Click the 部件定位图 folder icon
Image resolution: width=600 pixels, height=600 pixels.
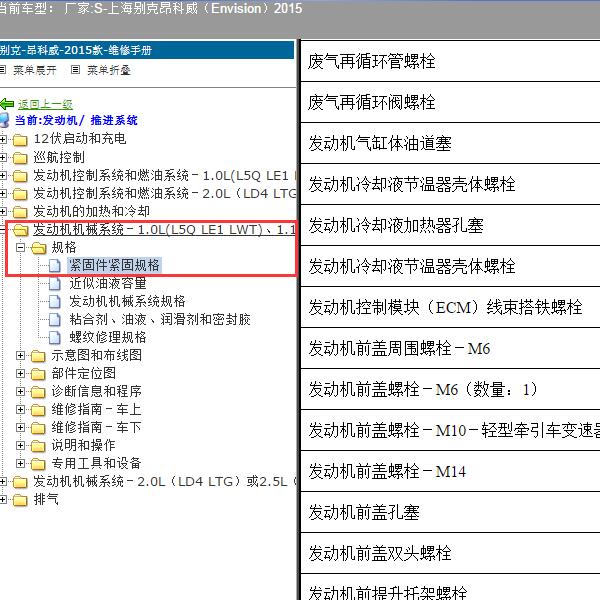[x=38, y=374]
